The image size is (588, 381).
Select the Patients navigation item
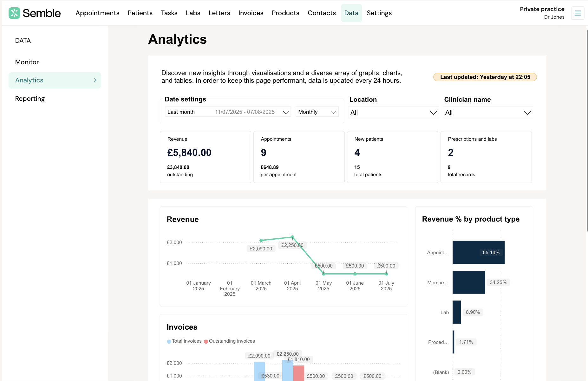coord(140,13)
